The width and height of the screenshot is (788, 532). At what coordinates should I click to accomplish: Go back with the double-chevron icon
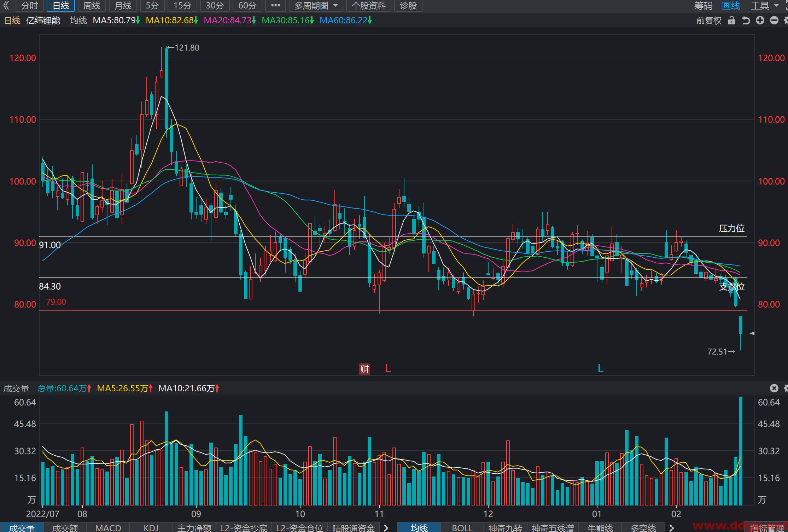(x=6, y=6)
